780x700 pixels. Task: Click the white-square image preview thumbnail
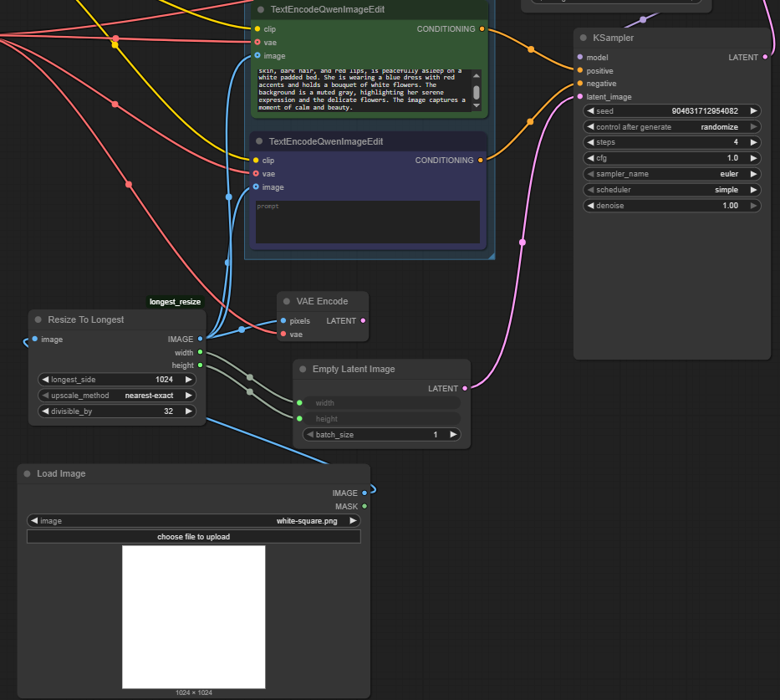193,617
